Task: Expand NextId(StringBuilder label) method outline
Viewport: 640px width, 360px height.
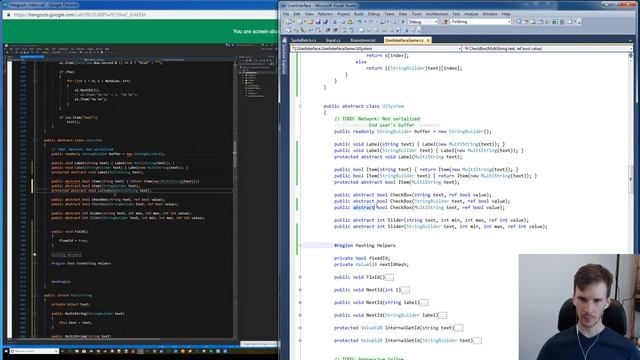Action: tap(300, 315)
